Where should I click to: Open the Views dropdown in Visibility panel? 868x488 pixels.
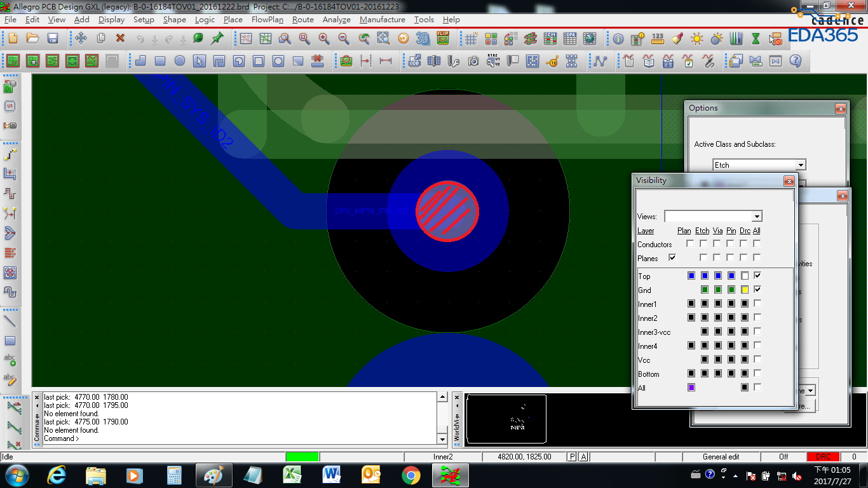(x=756, y=217)
